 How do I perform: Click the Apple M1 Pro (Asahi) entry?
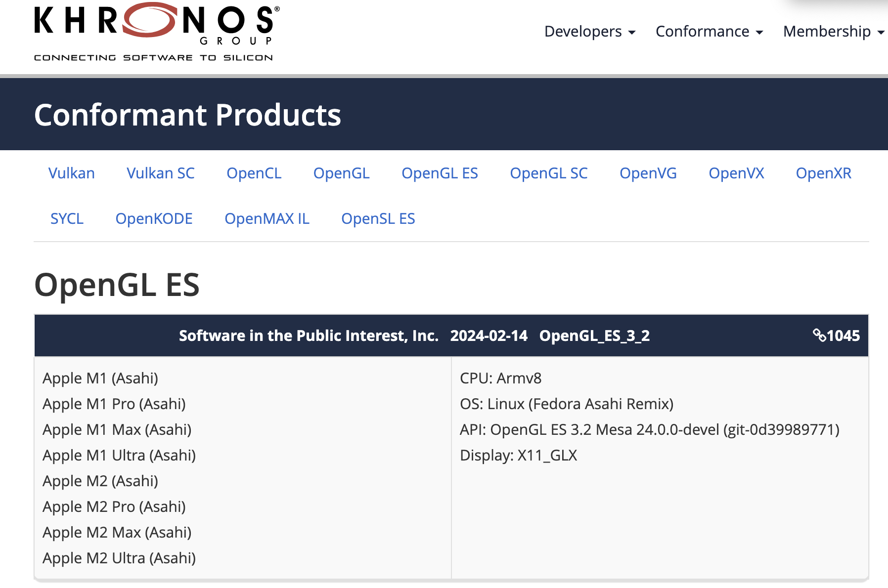(x=114, y=404)
